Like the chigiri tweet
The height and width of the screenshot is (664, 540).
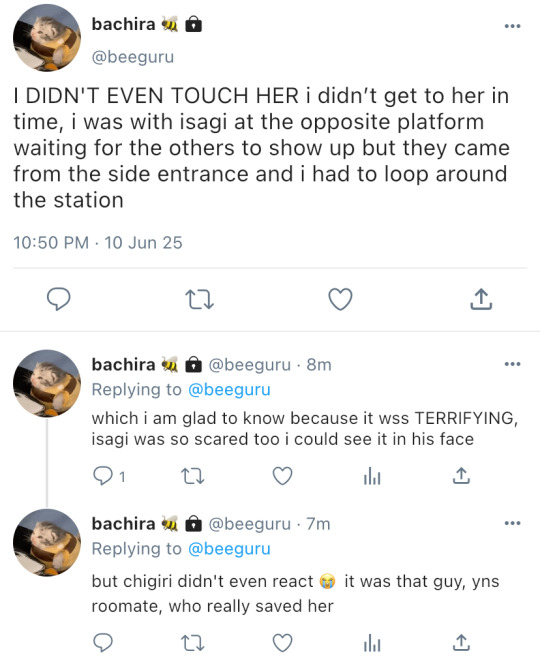[x=282, y=643]
